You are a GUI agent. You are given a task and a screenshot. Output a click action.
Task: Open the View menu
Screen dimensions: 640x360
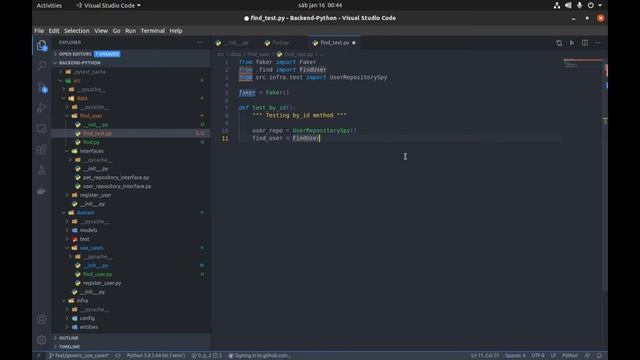tap(101, 31)
